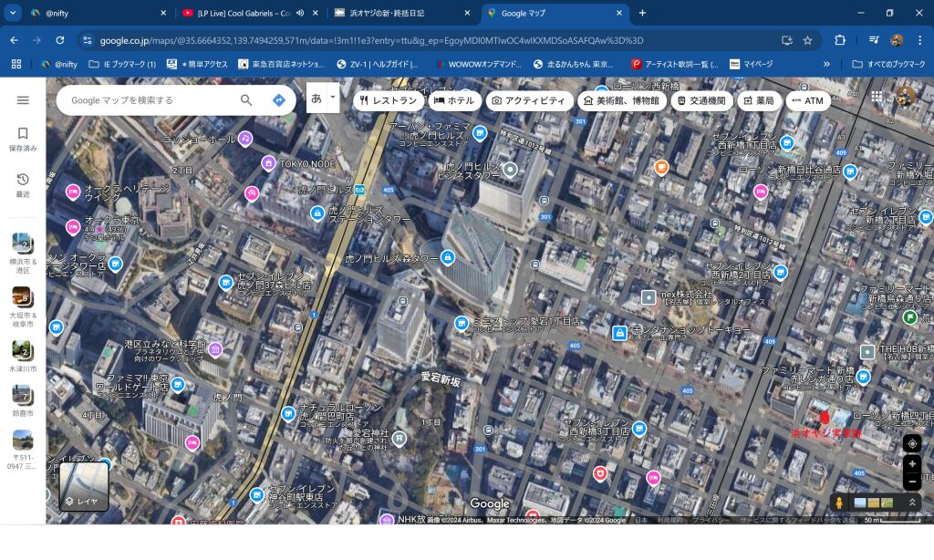Zoom out with the minus button
Image resolution: width=934 pixels, height=560 pixels.
coord(912,481)
